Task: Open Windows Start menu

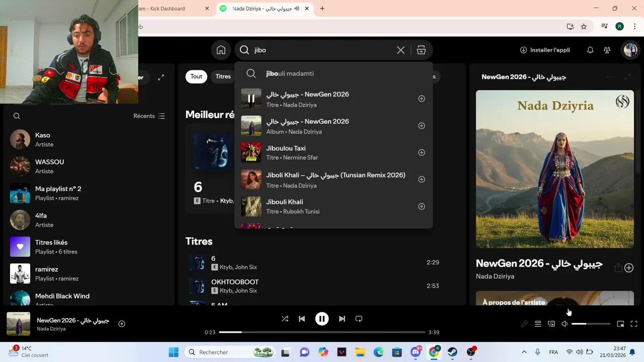Action: point(174,352)
